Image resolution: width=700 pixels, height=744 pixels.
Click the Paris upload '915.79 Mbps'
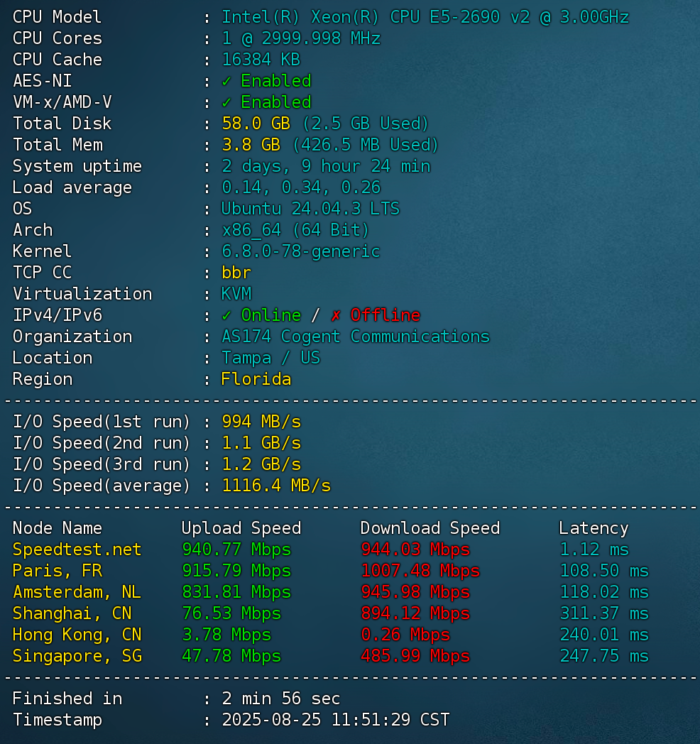pos(236,571)
